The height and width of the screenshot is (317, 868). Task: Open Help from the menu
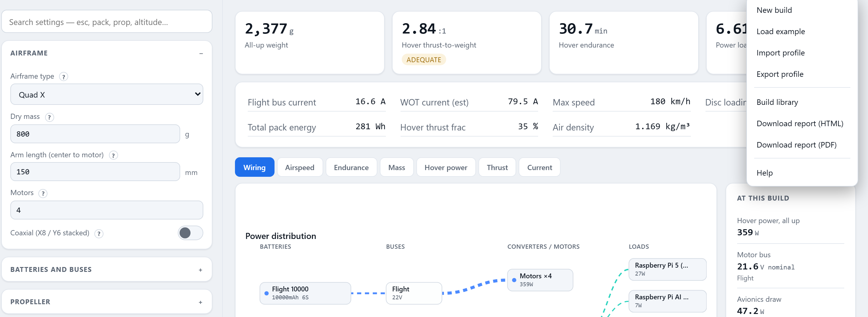coord(802,173)
